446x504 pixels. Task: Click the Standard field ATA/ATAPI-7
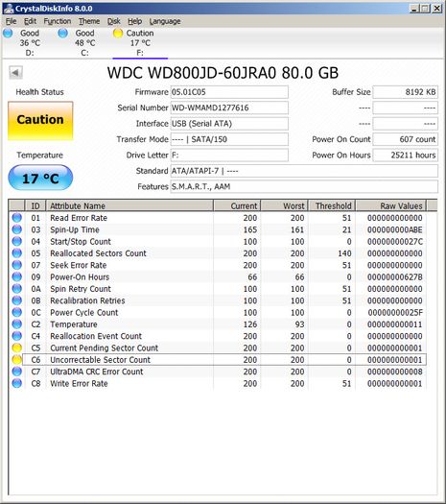click(304, 171)
